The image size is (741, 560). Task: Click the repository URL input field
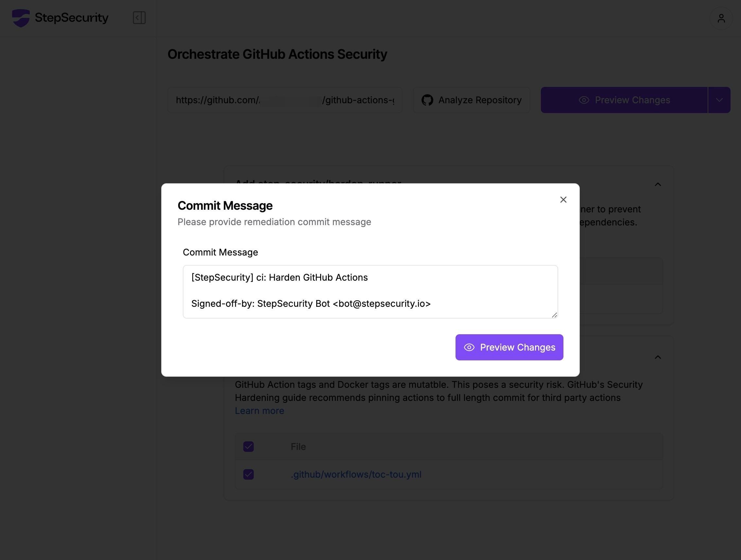coord(285,100)
